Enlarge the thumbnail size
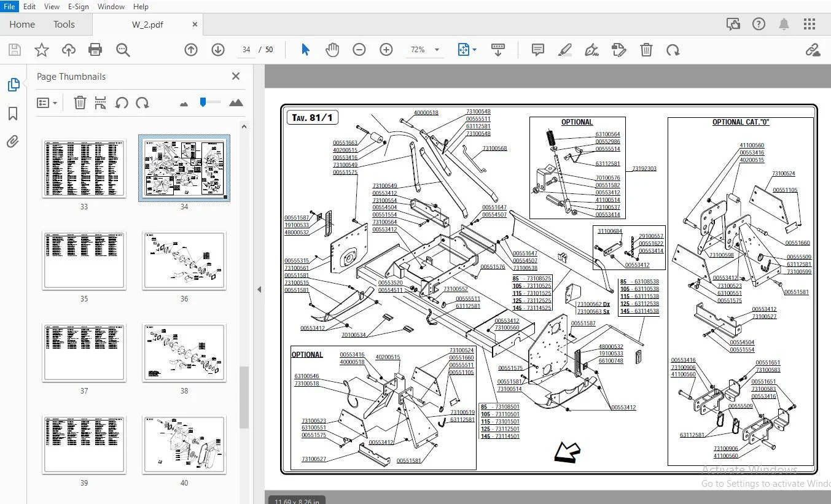 coord(236,103)
